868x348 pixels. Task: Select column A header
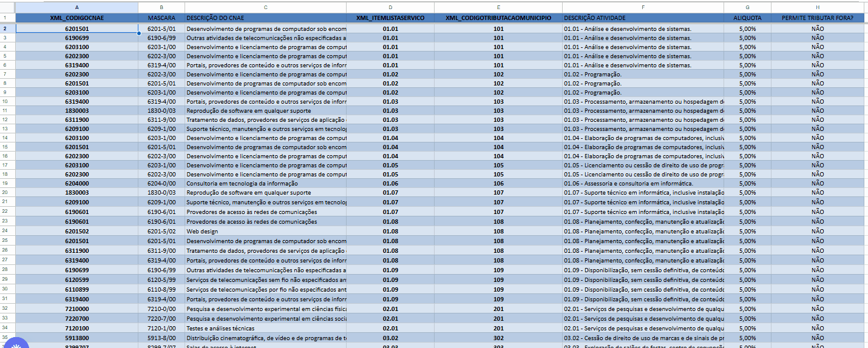pos(76,7)
